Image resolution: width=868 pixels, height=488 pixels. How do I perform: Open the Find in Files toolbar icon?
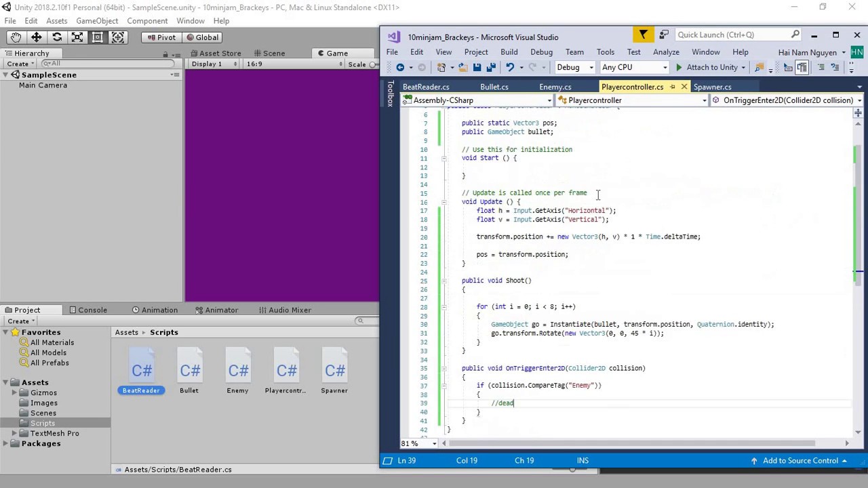click(x=759, y=67)
